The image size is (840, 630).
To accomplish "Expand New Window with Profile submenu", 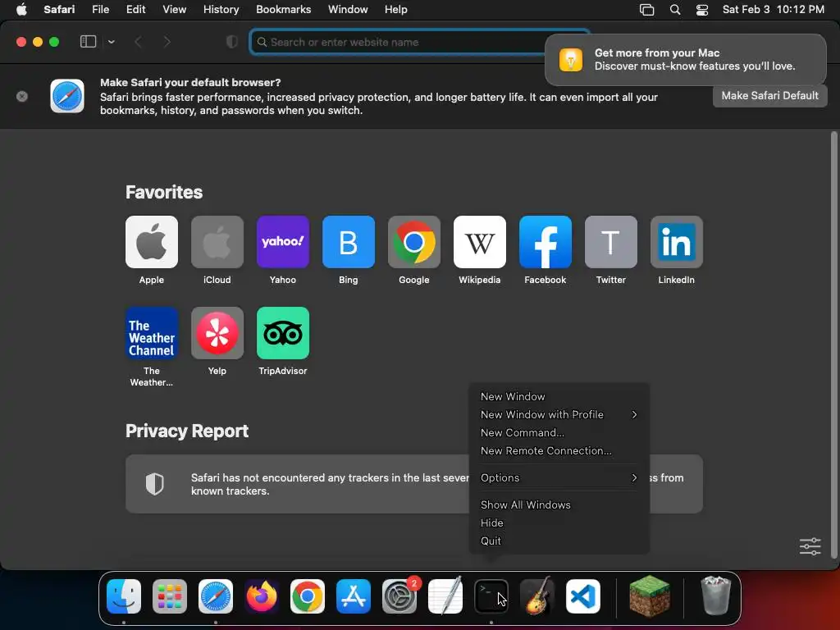I will tap(559, 414).
